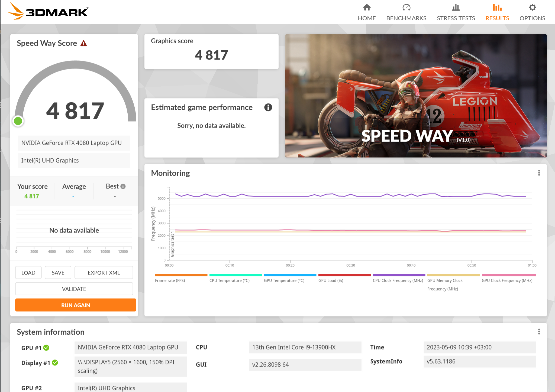Click the Display #1 green check icon
555x392 pixels.
55,363
